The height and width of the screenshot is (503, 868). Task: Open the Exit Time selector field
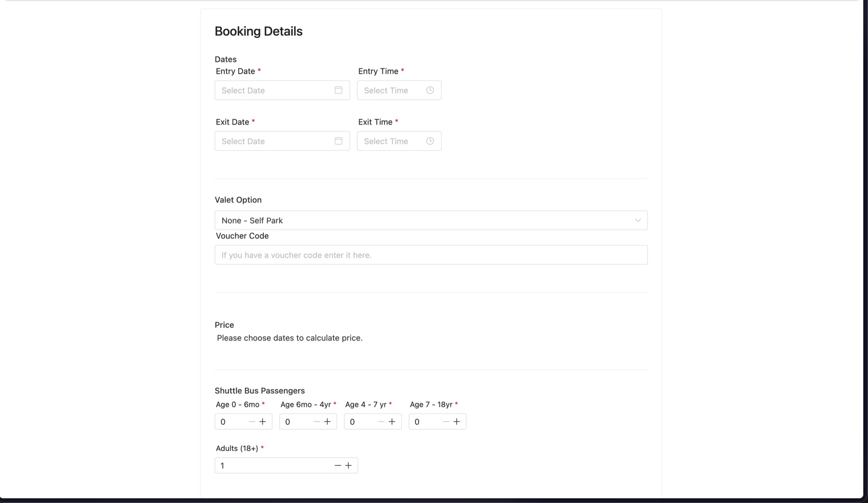click(399, 141)
